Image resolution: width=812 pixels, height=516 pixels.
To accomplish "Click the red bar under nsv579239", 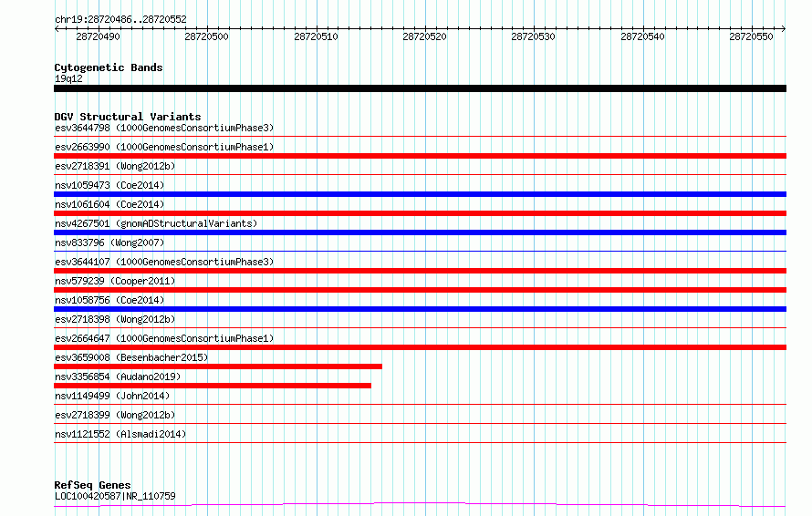I will [420, 290].
